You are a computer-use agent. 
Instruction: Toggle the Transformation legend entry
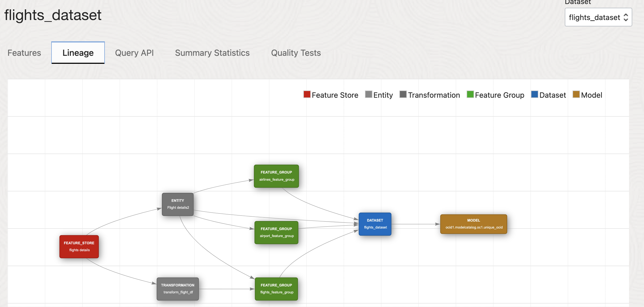click(430, 95)
